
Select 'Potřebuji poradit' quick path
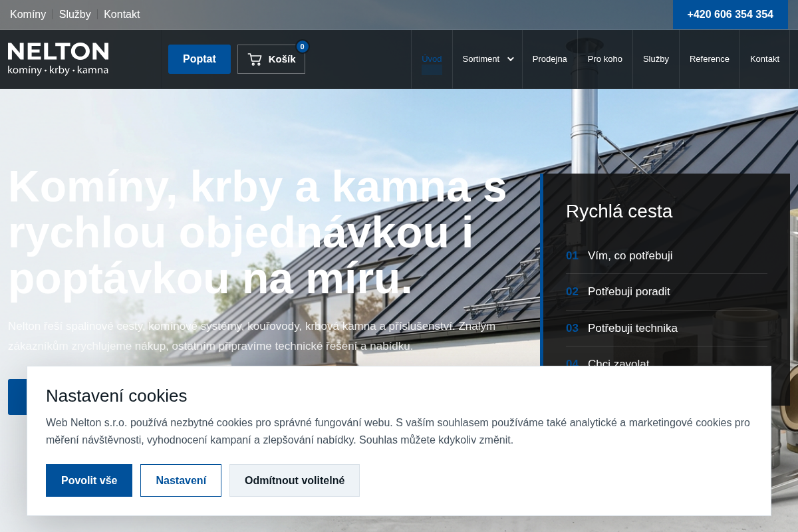[x=666, y=292]
